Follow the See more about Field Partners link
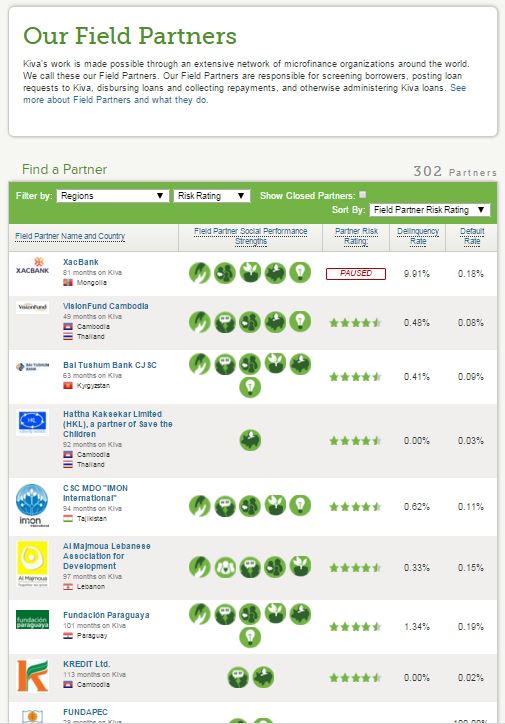 (x=244, y=94)
